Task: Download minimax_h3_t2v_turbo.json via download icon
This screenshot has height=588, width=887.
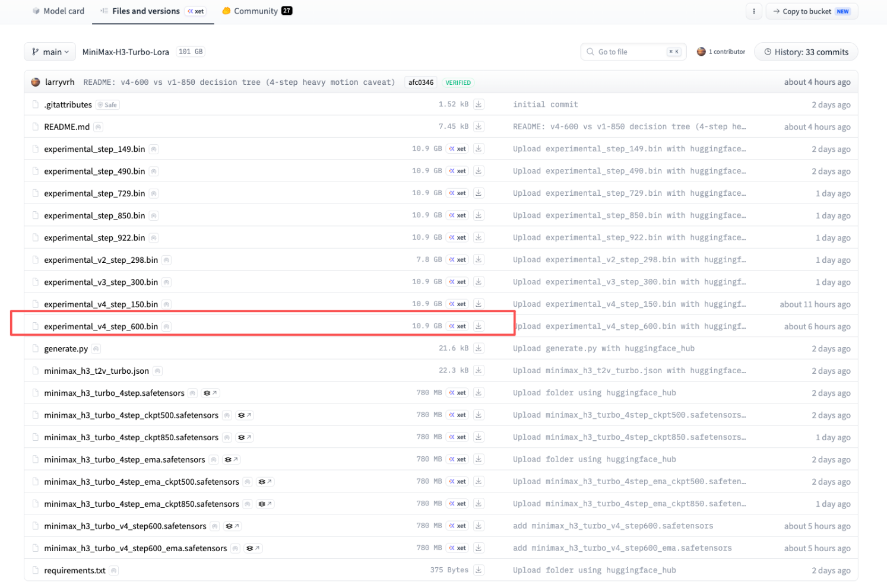Action: tap(479, 371)
